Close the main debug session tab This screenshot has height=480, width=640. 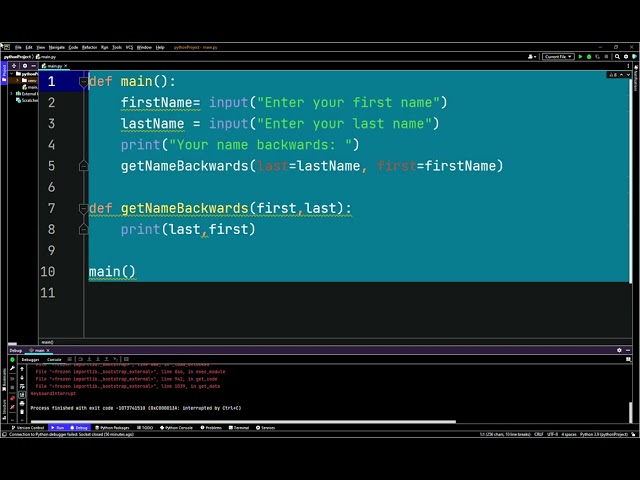[x=48, y=350]
